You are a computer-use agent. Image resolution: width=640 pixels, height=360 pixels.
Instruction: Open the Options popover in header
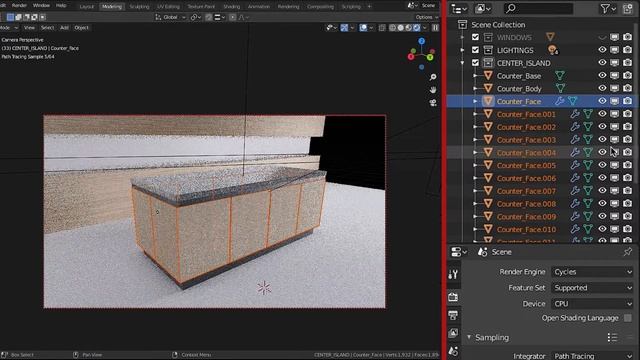tap(427, 17)
